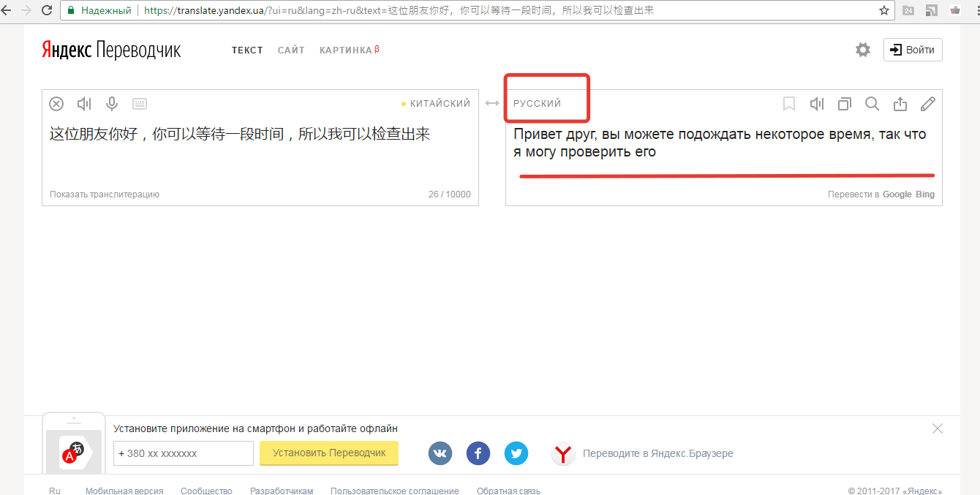Click the 26 / 10000 character counter
The height and width of the screenshot is (495, 980).
450,194
